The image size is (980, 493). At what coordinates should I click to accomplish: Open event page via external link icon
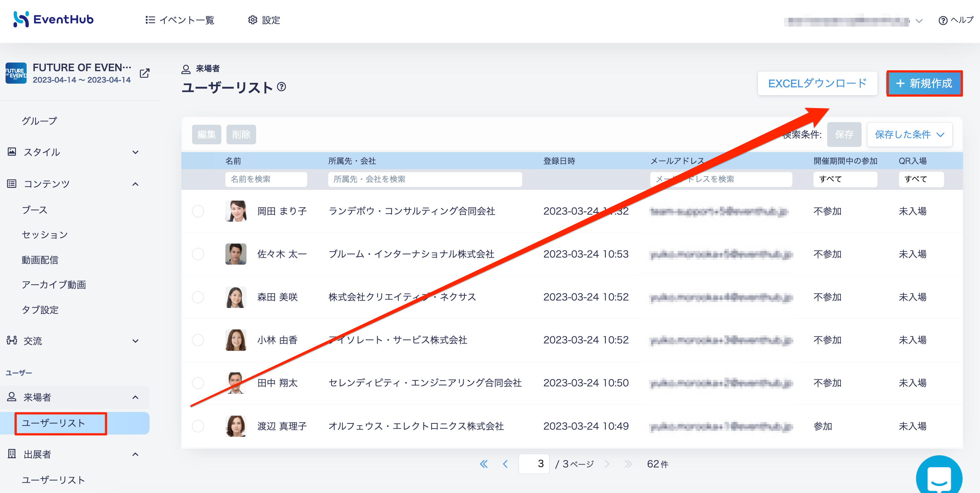click(145, 73)
